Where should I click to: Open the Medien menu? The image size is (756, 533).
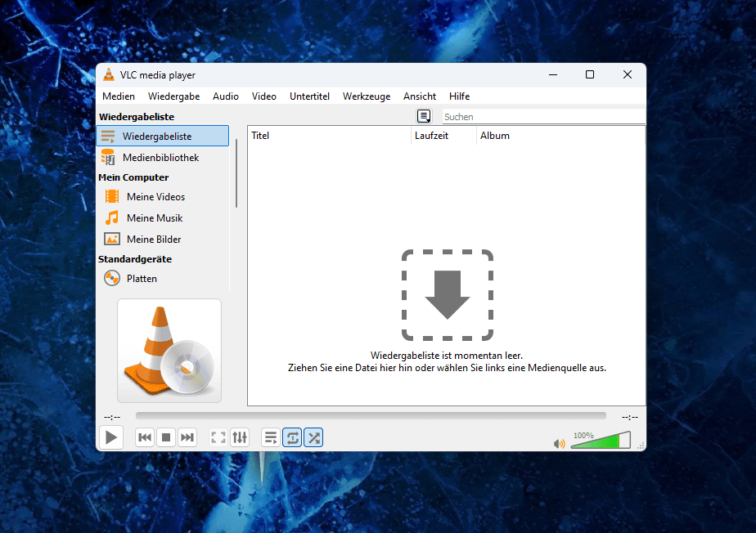click(x=119, y=96)
